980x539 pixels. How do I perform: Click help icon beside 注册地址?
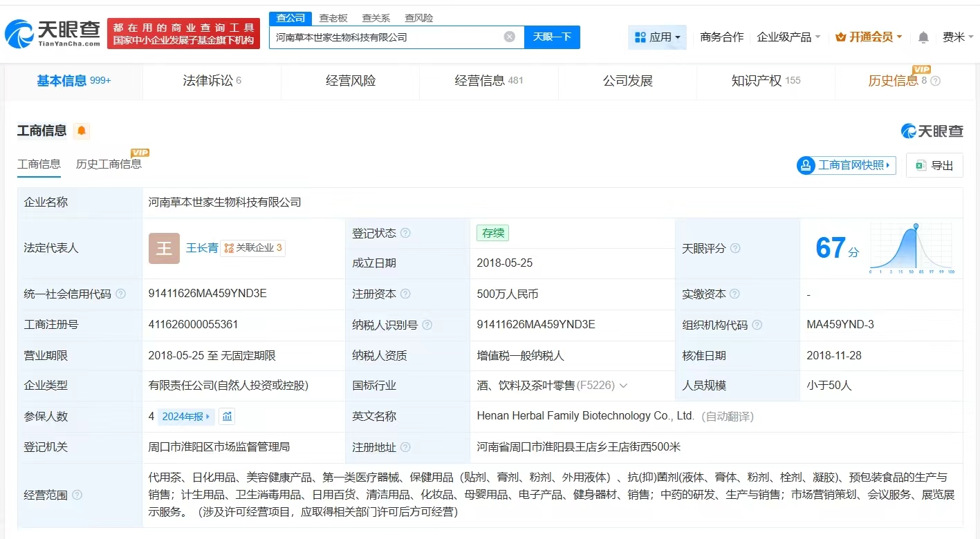(x=405, y=448)
